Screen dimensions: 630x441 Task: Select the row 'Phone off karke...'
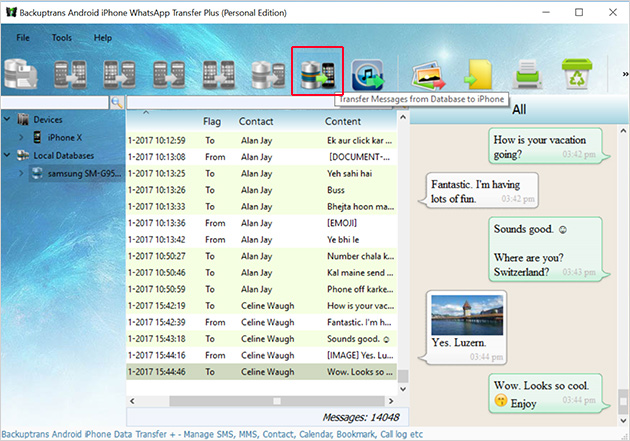pos(262,289)
